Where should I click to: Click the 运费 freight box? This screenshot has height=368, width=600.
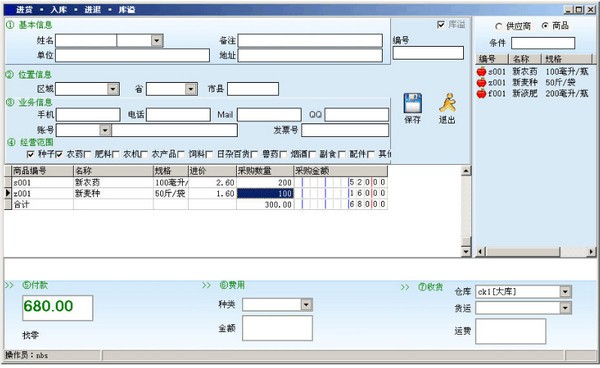[x=510, y=331]
